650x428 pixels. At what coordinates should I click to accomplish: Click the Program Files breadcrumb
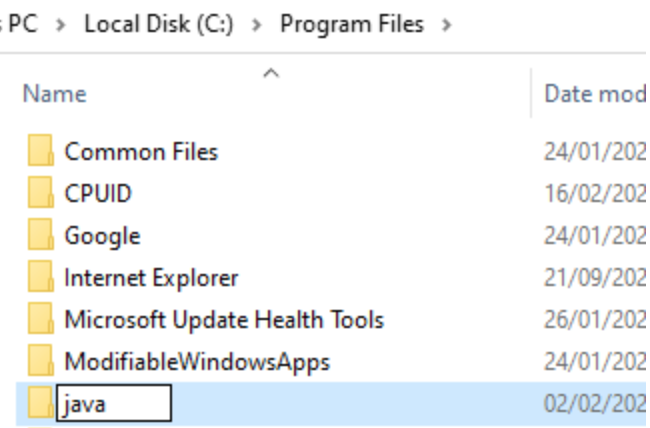tap(352, 24)
